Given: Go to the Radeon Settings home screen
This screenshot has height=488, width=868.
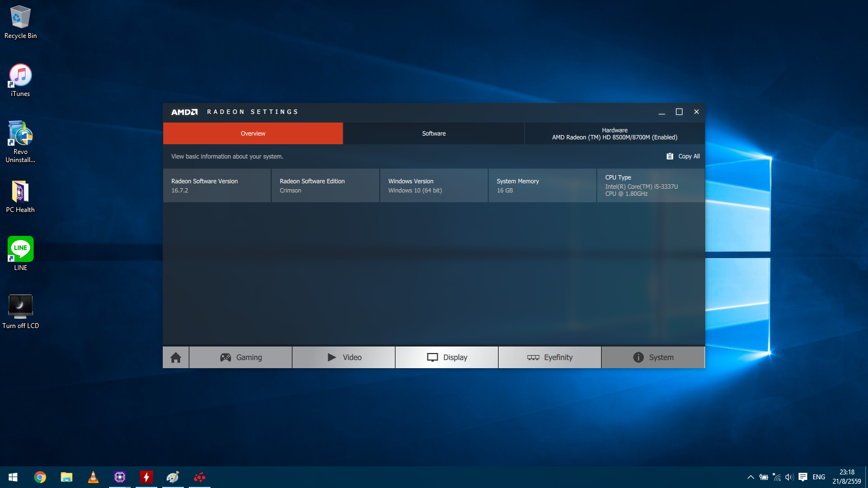Looking at the screenshot, I should click(x=176, y=357).
